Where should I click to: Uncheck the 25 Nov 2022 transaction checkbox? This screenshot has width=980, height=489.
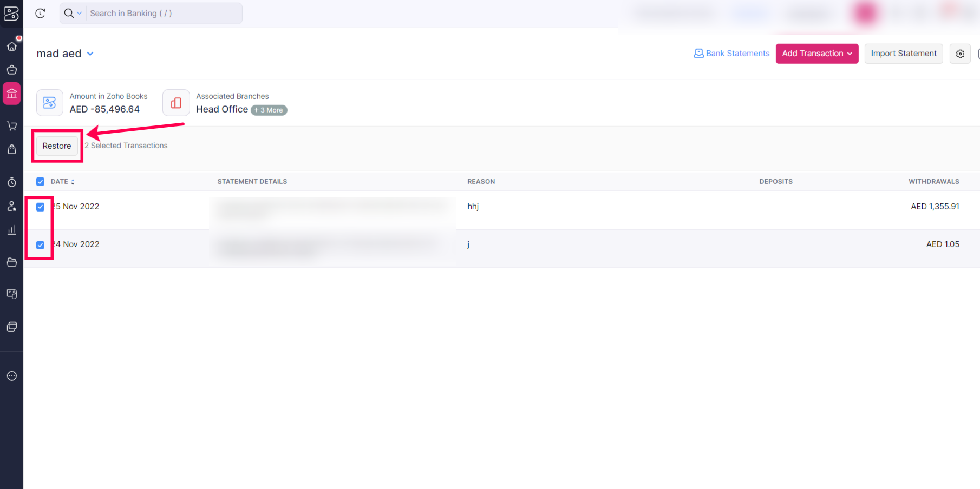[40, 207]
